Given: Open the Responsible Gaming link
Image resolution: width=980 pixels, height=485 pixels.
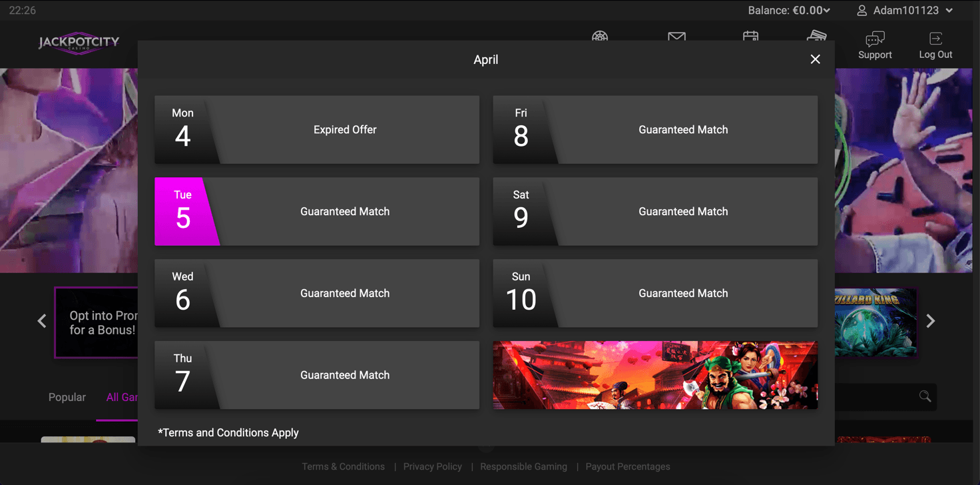Looking at the screenshot, I should click(x=523, y=466).
